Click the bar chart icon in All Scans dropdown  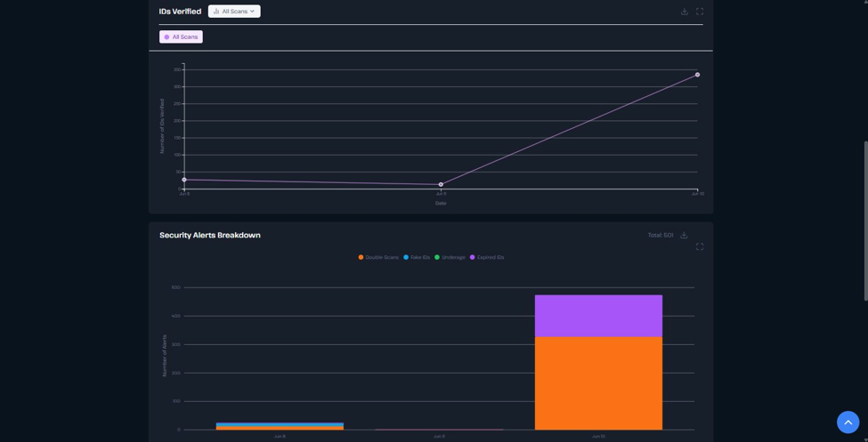coord(216,11)
